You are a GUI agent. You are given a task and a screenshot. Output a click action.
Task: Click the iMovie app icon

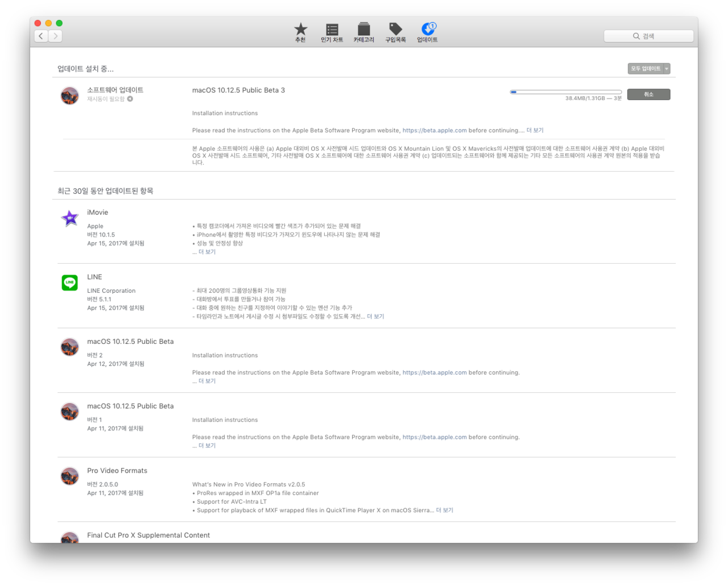click(x=70, y=218)
